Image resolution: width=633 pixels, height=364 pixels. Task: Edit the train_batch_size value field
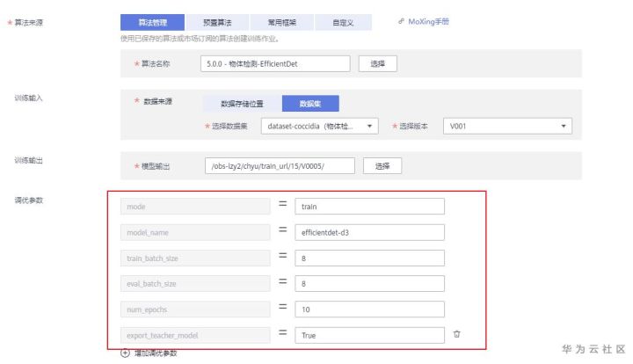[x=370, y=258]
